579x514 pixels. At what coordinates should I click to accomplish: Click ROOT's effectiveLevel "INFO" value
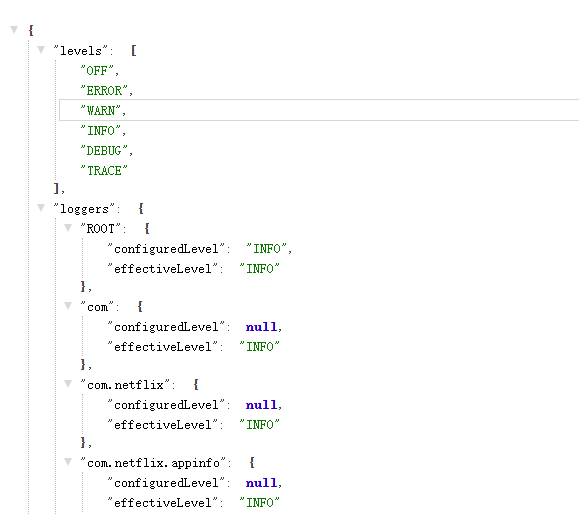260,269
